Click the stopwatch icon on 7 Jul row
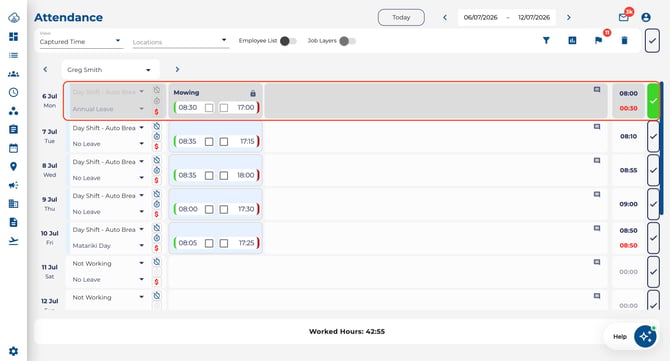Screen dimensions: 670x361 click(x=157, y=137)
